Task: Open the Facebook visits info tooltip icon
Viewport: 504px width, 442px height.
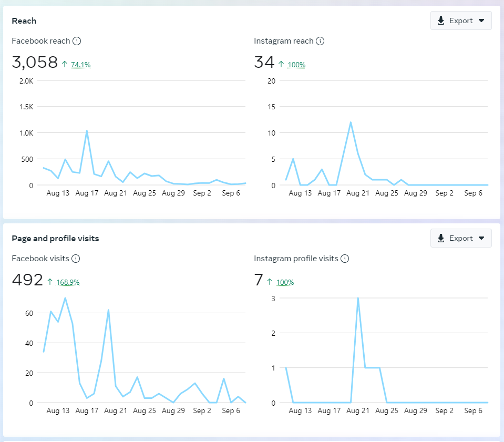Action: point(76,259)
